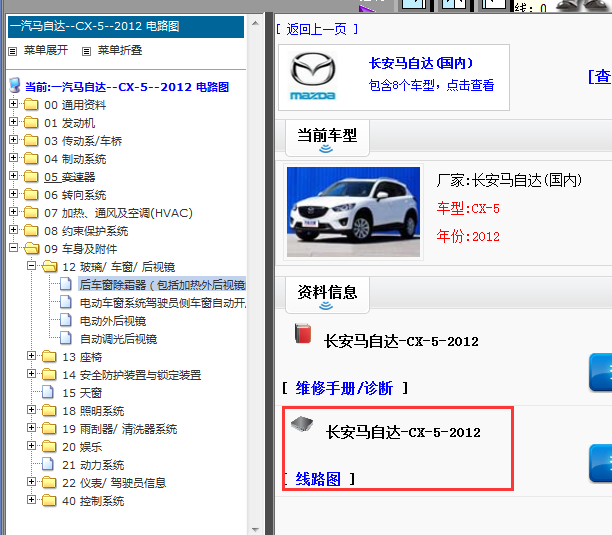Click the 菜单折叠 icon
Viewport: 612px width, 535px height.
87,51
